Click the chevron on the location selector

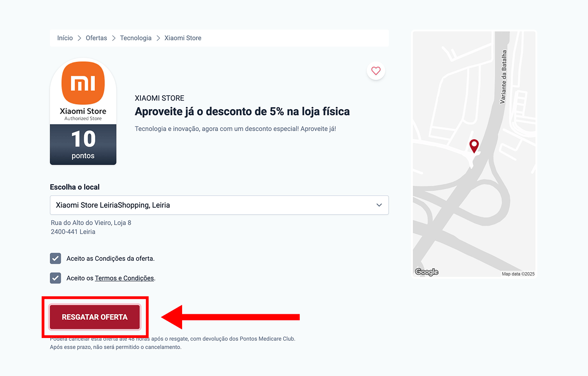click(379, 205)
